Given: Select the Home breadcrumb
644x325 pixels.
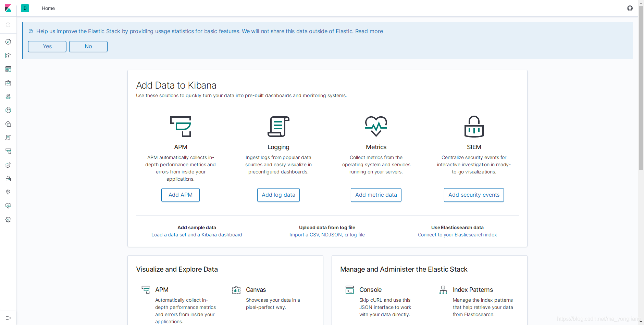Looking at the screenshot, I should pyautogui.click(x=48, y=8).
